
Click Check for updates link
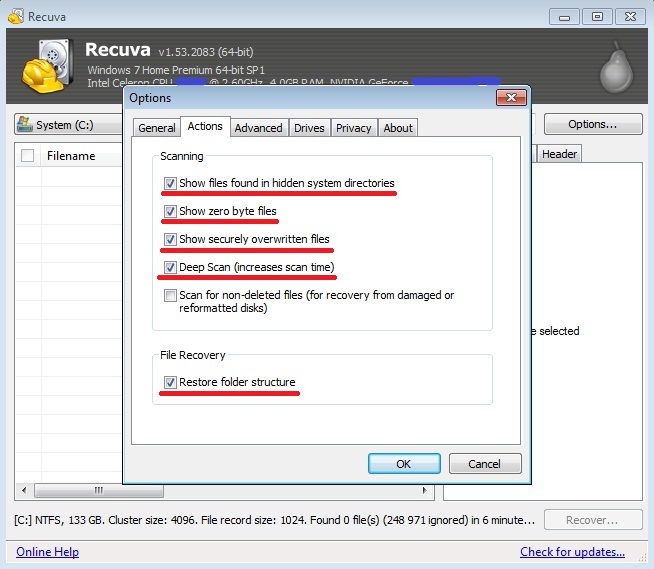click(572, 551)
